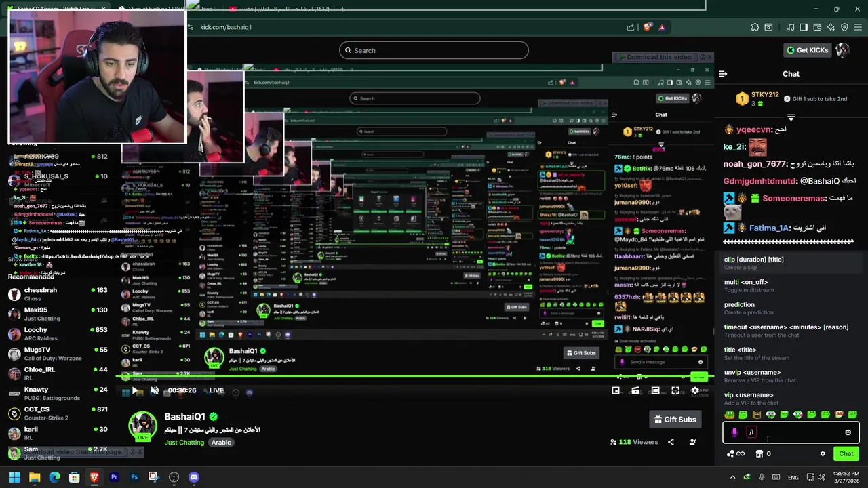Enter fullscreen in the video player
Viewport: 868px width, 488px height.
675,390
